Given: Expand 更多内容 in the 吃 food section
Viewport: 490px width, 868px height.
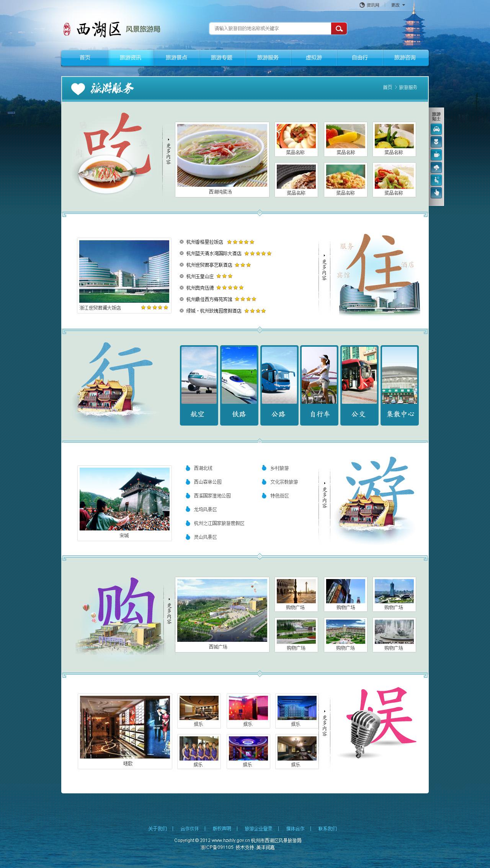Looking at the screenshot, I should tap(168, 152).
